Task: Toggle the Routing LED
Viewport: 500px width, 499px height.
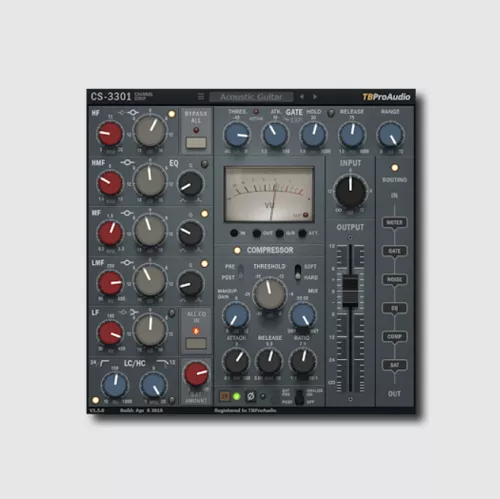Action: point(394,168)
